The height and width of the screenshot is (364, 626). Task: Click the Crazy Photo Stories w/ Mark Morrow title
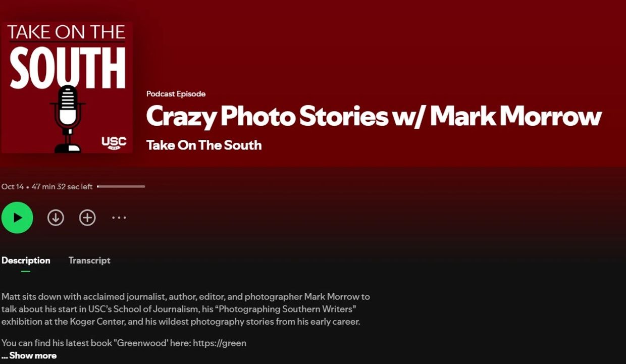(374, 117)
